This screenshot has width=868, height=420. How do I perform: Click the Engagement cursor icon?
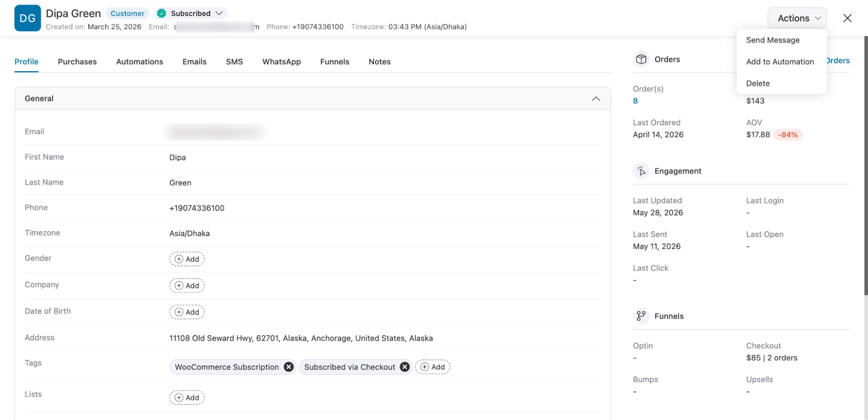pyautogui.click(x=641, y=171)
